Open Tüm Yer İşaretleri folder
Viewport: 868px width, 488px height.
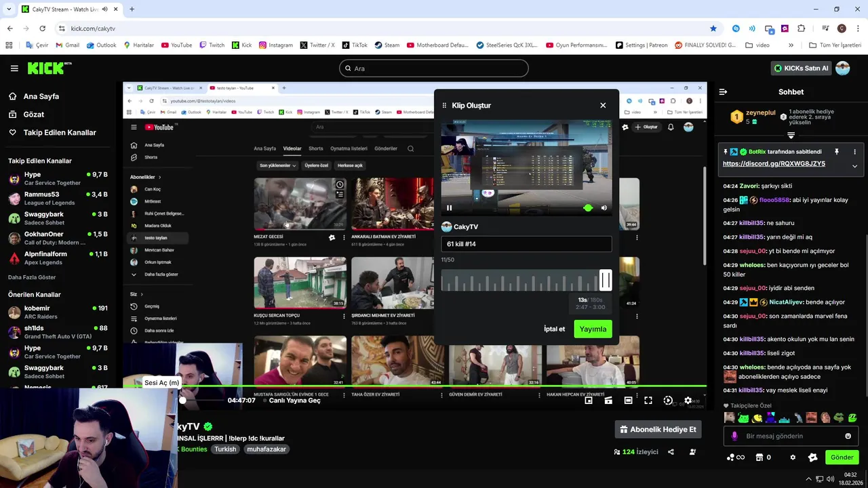tap(835, 45)
